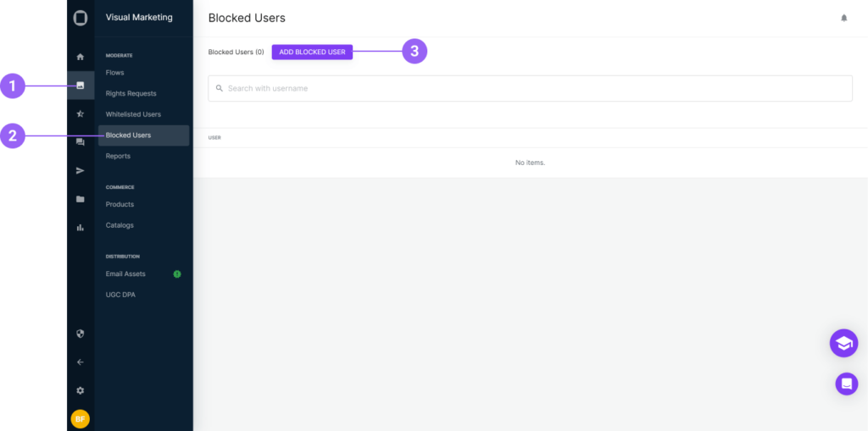
Task: Click the COMMERCE section label
Action: (x=120, y=187)
